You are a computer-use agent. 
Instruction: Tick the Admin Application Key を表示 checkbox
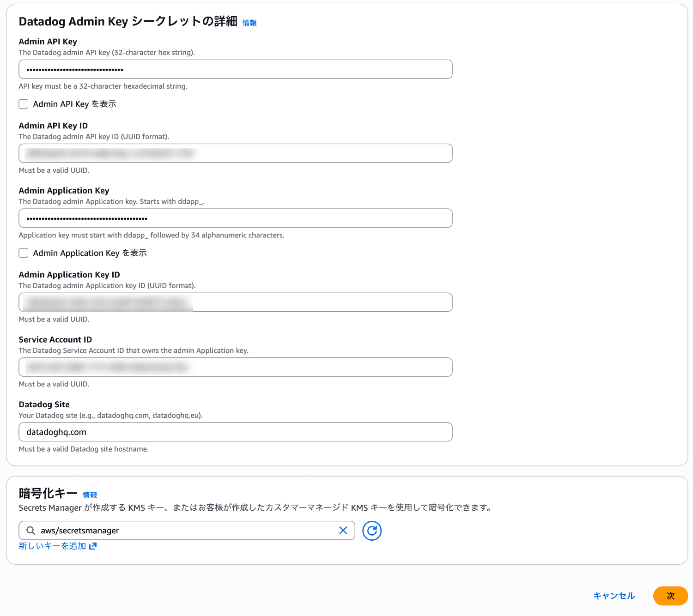[24, 253]
